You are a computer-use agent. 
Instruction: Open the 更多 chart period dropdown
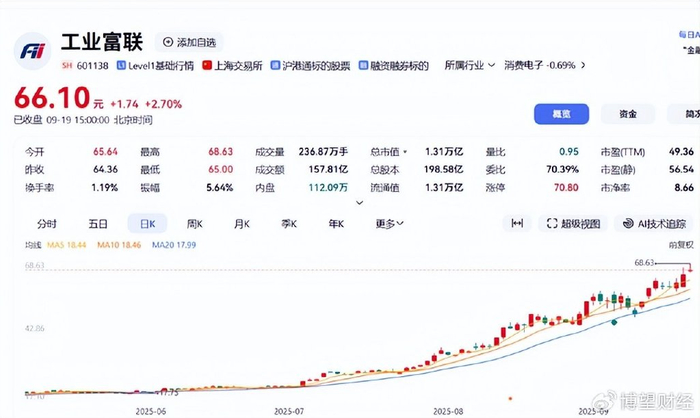tap(389, 224)
